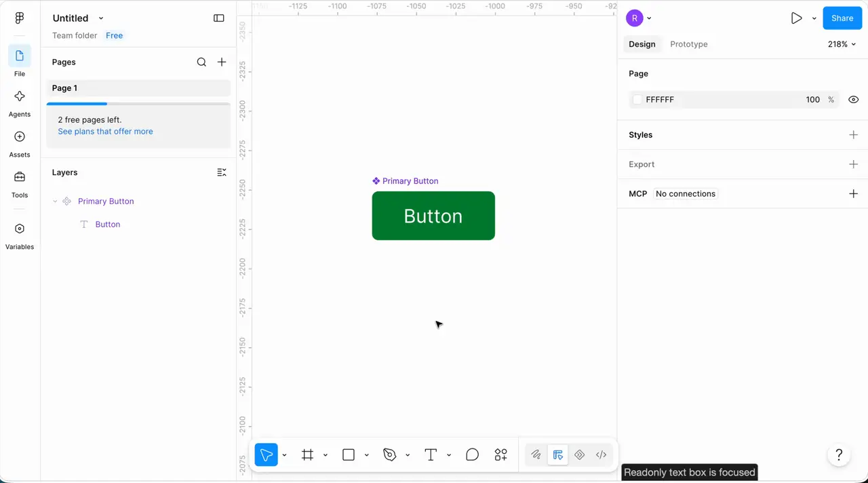Click the page color white swatch
Image resolution: width=868 pixels, height=483 pixels.
click(x=637, y=100)
